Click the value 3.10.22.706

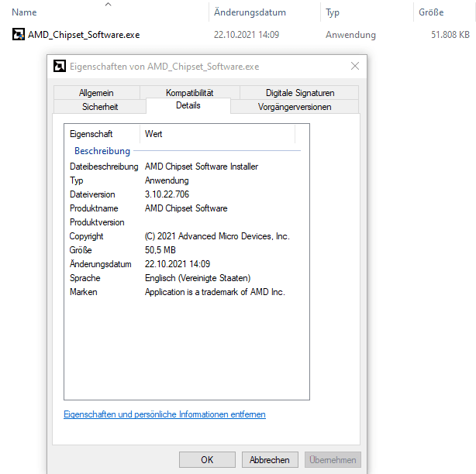click(x=167, y=194)
